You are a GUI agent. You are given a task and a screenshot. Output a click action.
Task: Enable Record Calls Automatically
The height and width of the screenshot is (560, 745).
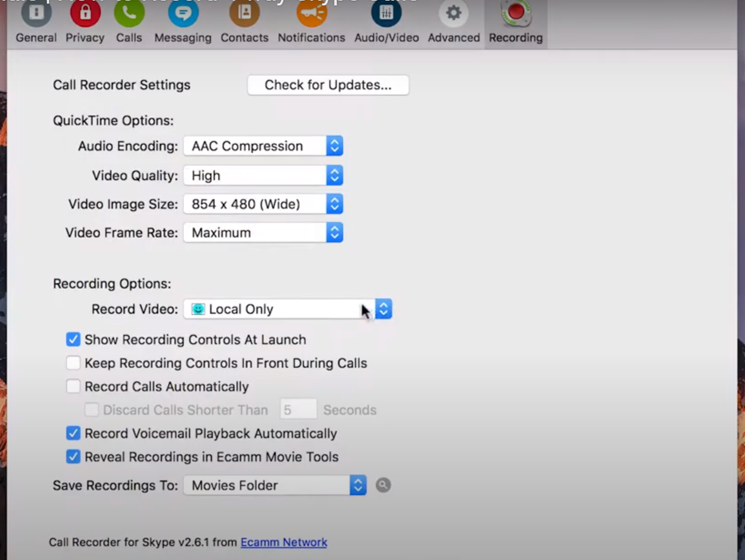(73, 386)
